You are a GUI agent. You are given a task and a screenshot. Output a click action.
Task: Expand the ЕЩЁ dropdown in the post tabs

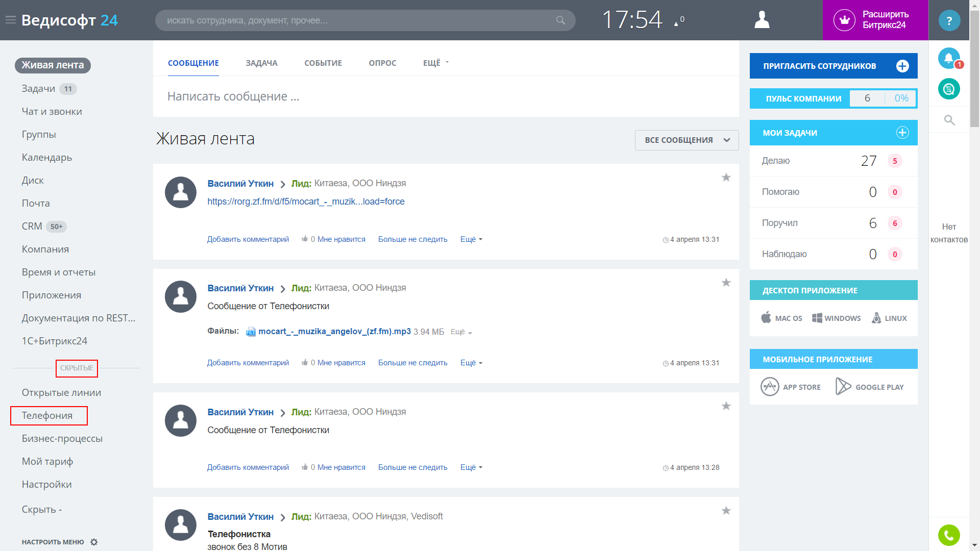435,63
